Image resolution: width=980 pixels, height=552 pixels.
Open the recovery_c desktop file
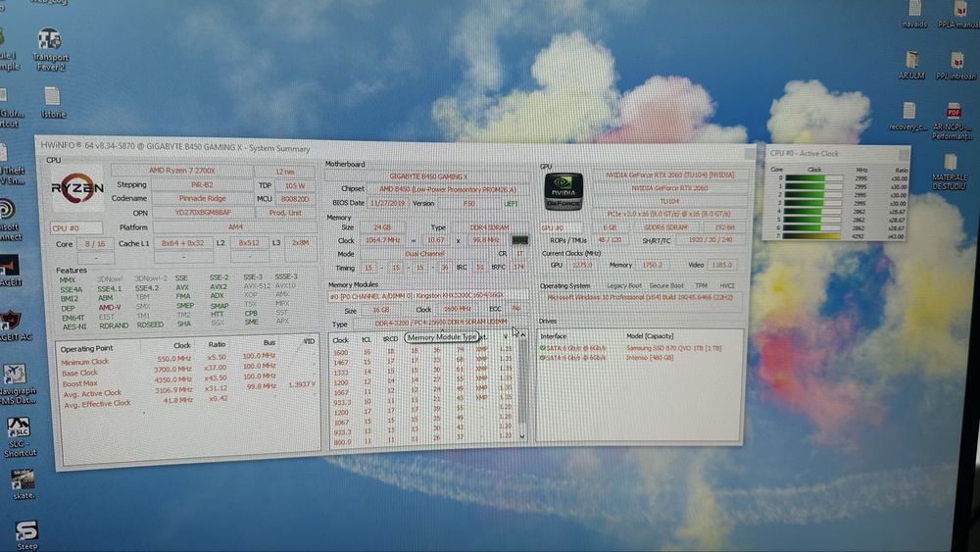click(x=908, y=117)
